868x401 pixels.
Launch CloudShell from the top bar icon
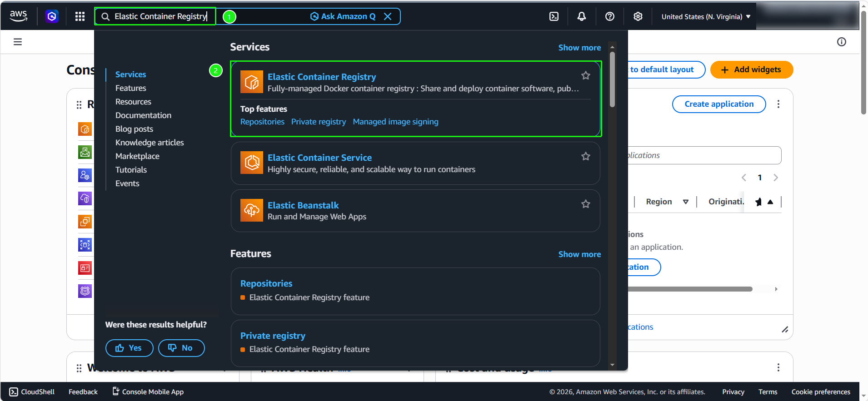click(554, 16)
